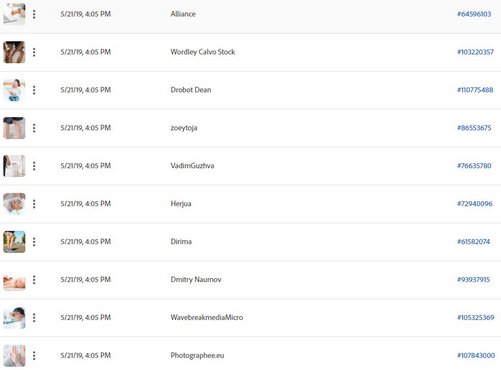Image resolution: width=501 pixels, height=370 pixels.
Task: Follow the #110775488 asset link
Action: pos(475,90)
